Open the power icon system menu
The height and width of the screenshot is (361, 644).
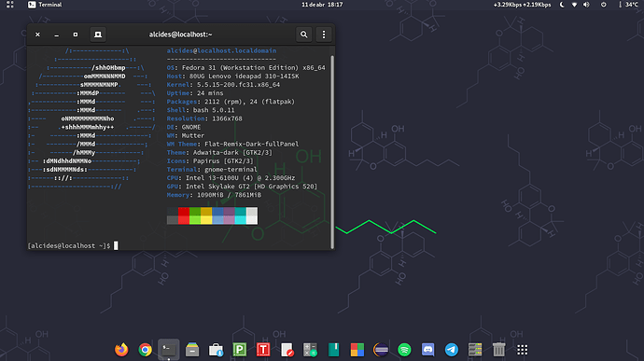point(603,5)
